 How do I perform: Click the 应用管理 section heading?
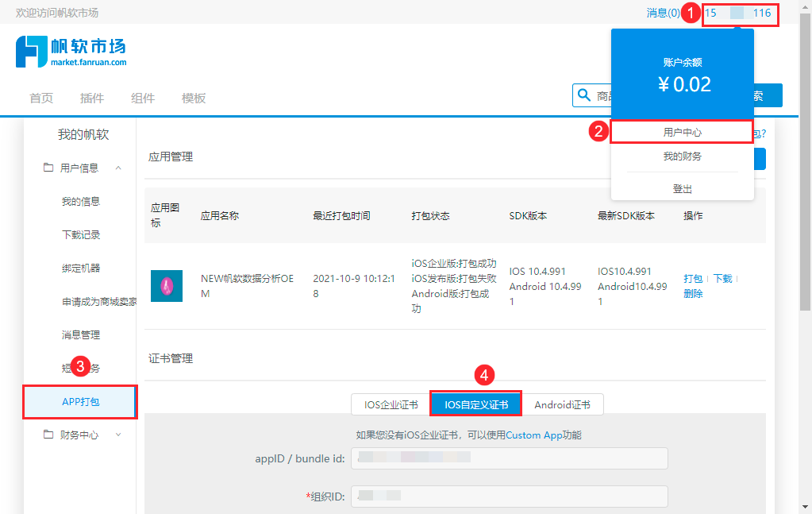click(171, 157)
